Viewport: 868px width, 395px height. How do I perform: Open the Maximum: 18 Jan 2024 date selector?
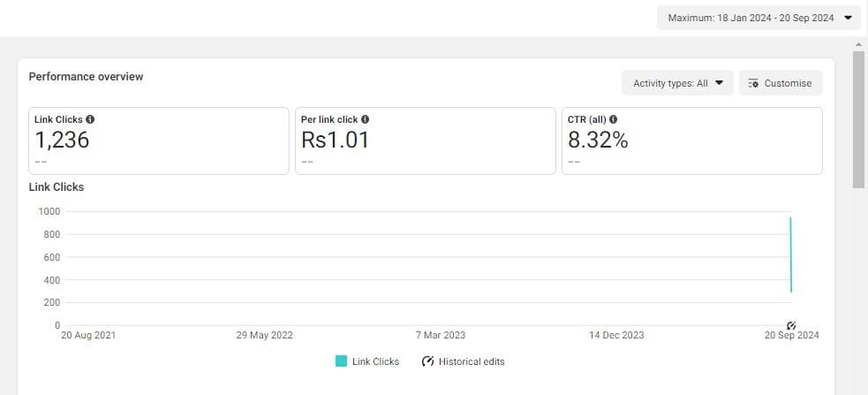tap(759, 18)
